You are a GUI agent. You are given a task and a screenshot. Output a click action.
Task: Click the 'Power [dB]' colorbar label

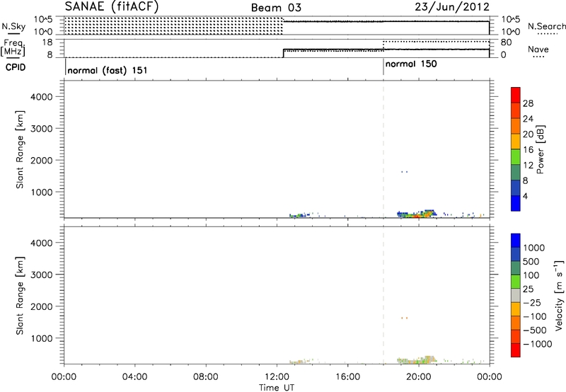tap(541, 149)
